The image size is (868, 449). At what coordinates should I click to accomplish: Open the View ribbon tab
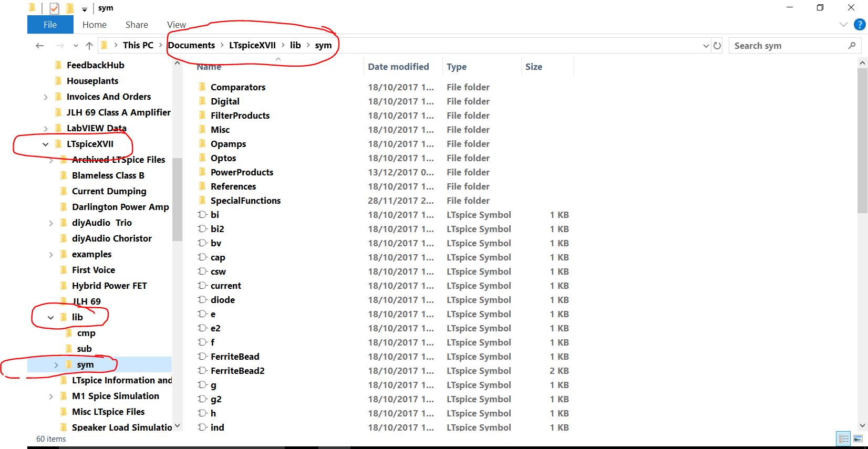coord(177,25)
